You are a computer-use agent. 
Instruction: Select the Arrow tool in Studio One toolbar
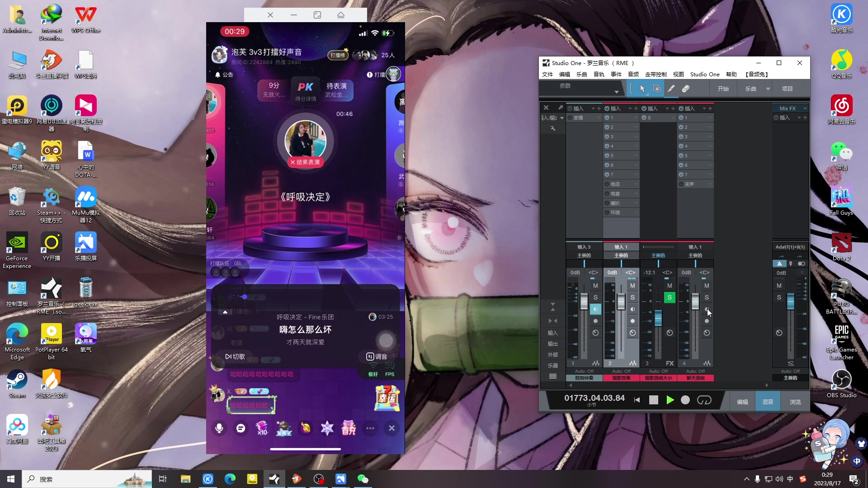coord(642,89)
